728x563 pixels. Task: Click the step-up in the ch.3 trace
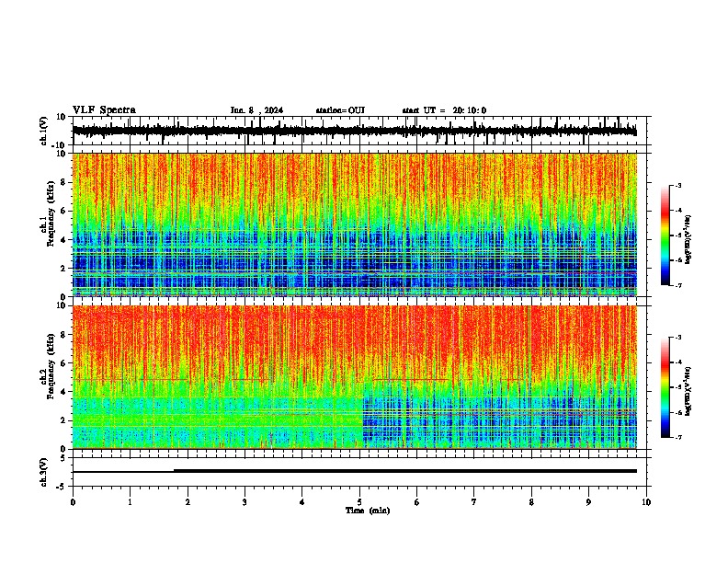[x=174, y=471]
